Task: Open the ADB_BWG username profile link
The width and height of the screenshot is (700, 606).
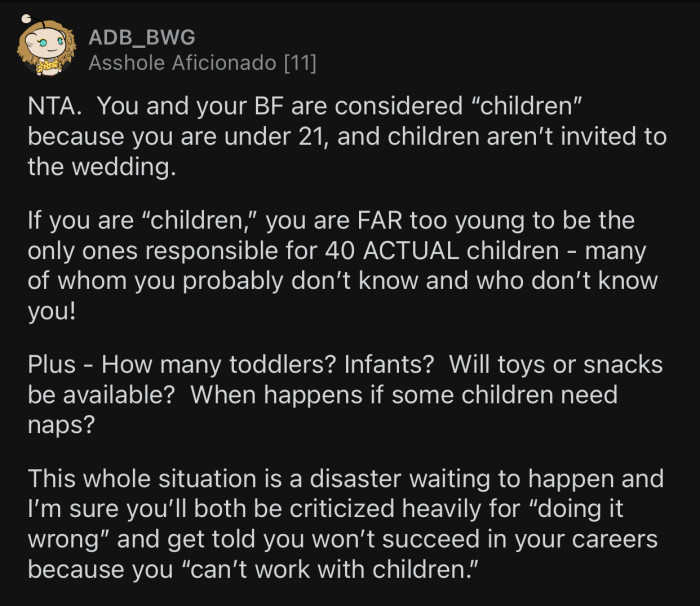Action: 142,38
